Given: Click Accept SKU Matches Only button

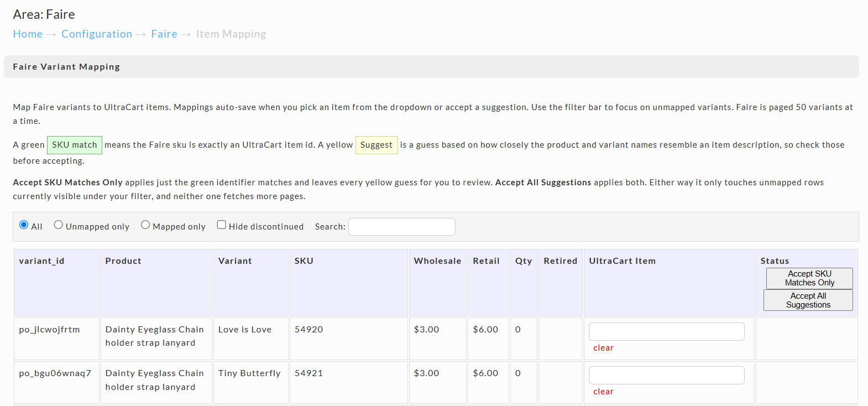Looking at the screenshot, I should click(x=809, y=278).
